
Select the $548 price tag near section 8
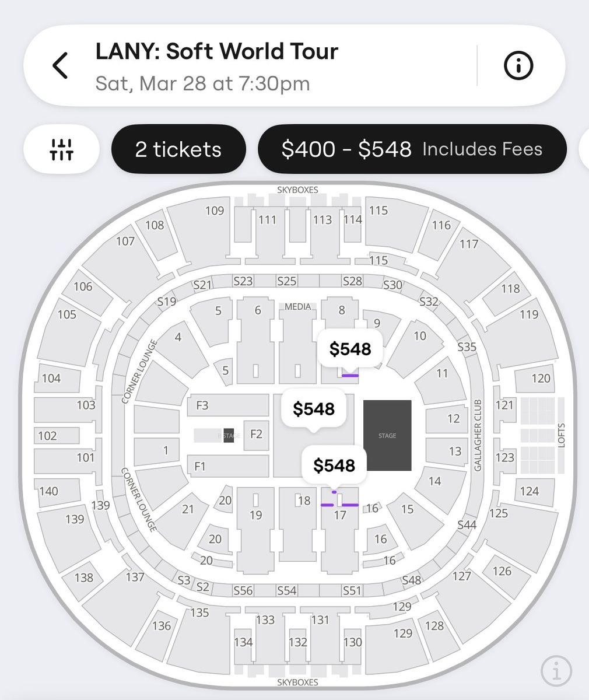pyautogui.click(x=350, y=349)
